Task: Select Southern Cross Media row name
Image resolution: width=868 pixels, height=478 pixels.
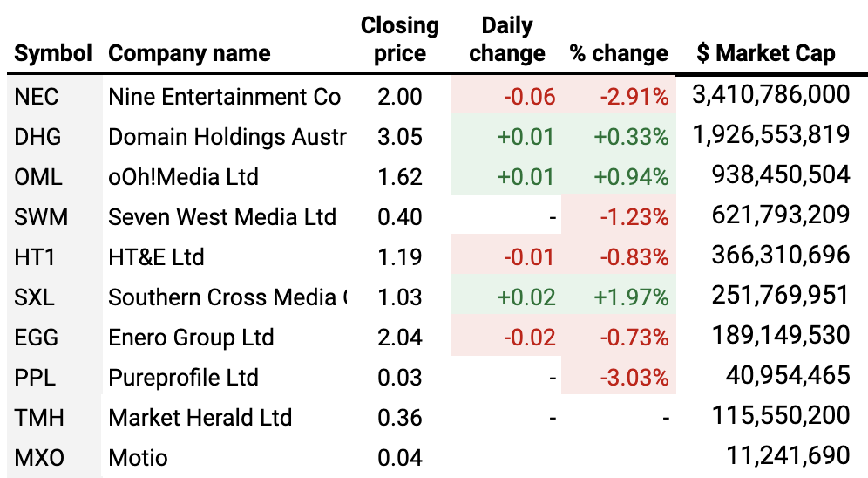Action: tap(227, 297)
